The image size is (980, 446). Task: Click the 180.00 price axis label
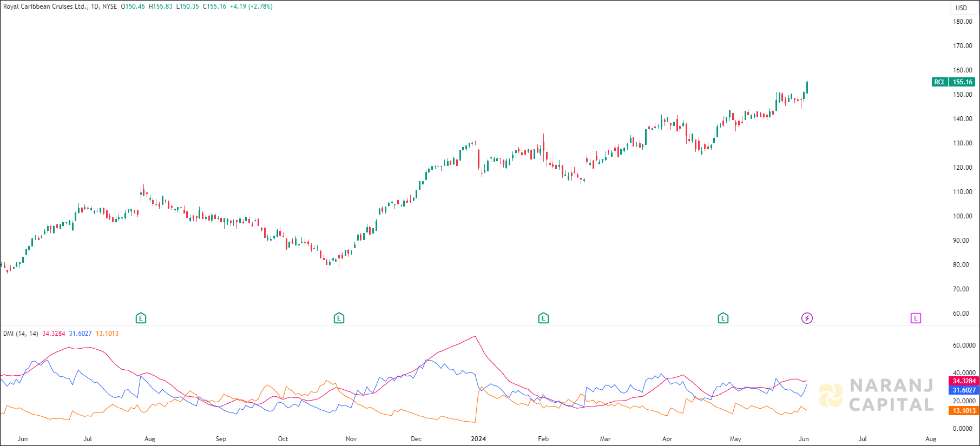tap(963, 22)
